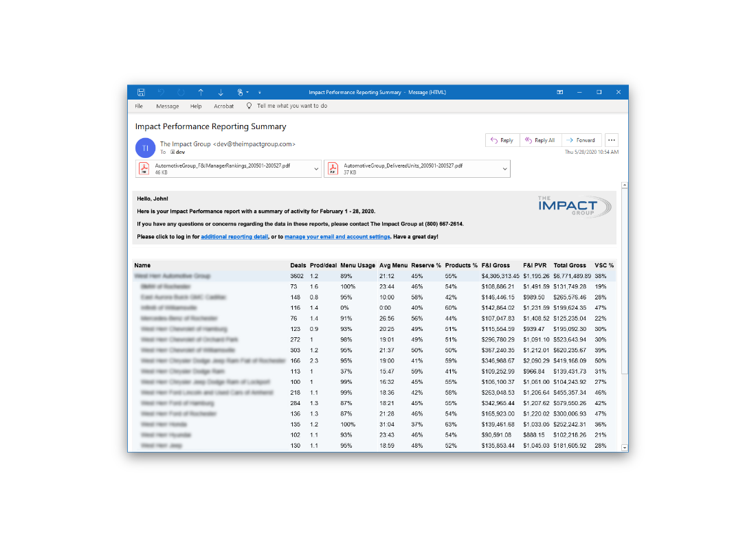756x537 pixels.
Task: Close the message window
Action: tap(619, 92)
